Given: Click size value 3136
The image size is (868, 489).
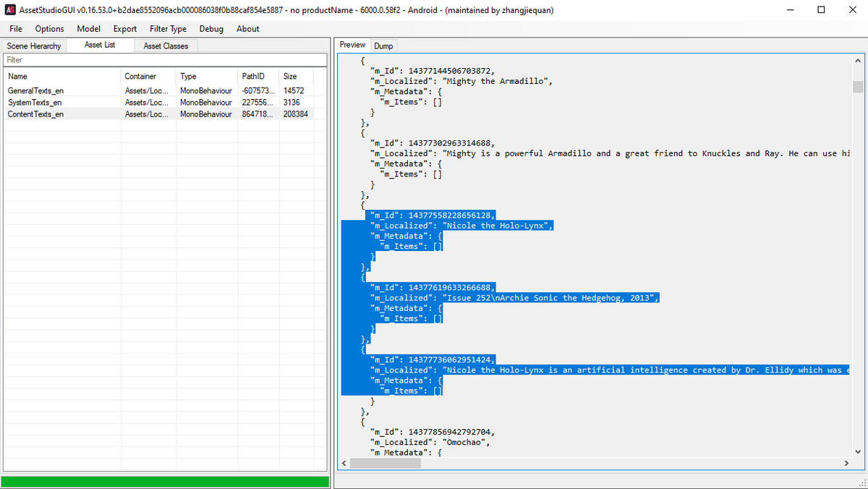Looking at the screenshot, I should click(x=292, y=103).
